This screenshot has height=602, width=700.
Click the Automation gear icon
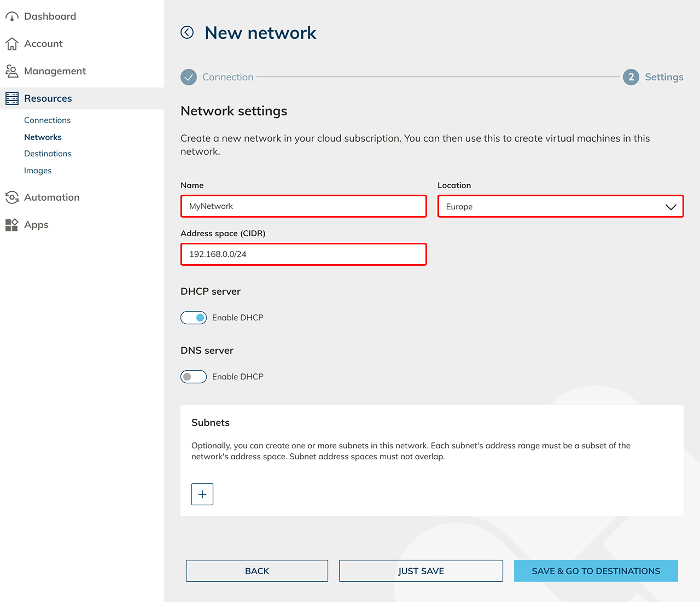coord(11,197)
